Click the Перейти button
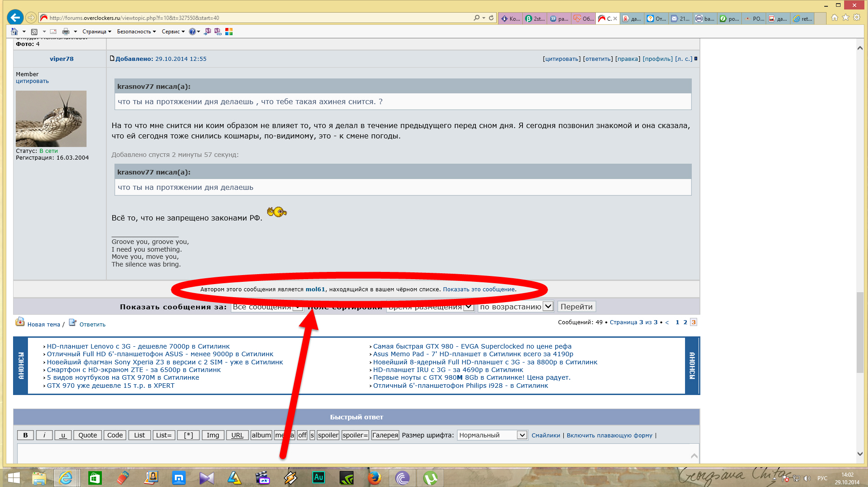 click(x=576, y=307)
